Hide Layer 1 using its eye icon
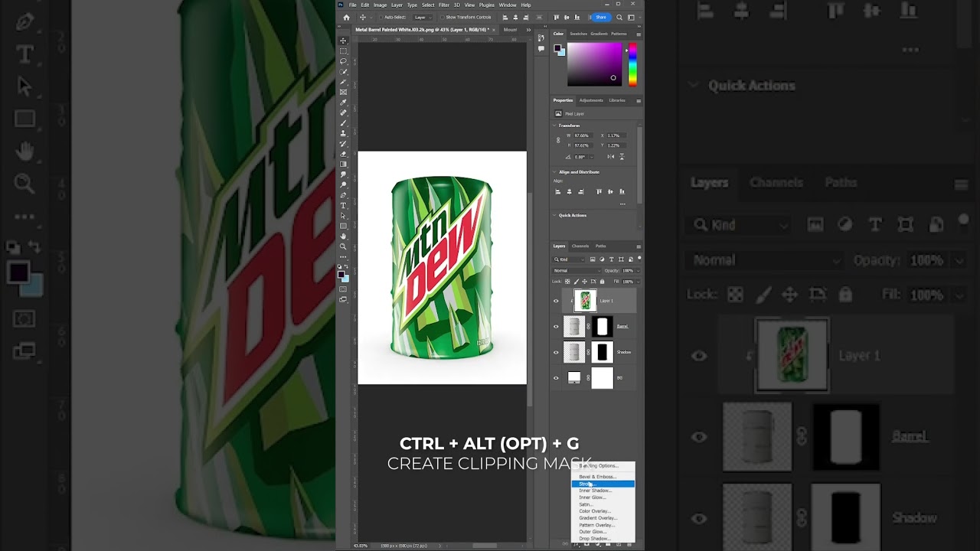The image size is (980, 551). (x=557, y=301)
